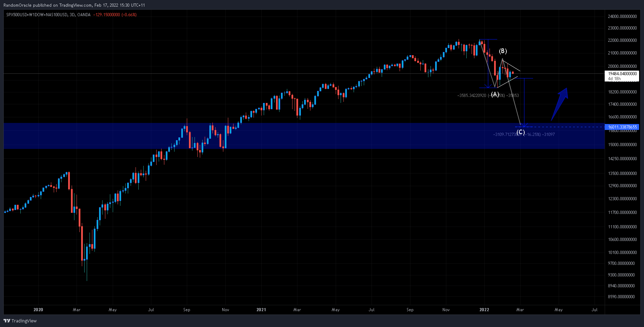Select the (C) wave label

[521, 132]
